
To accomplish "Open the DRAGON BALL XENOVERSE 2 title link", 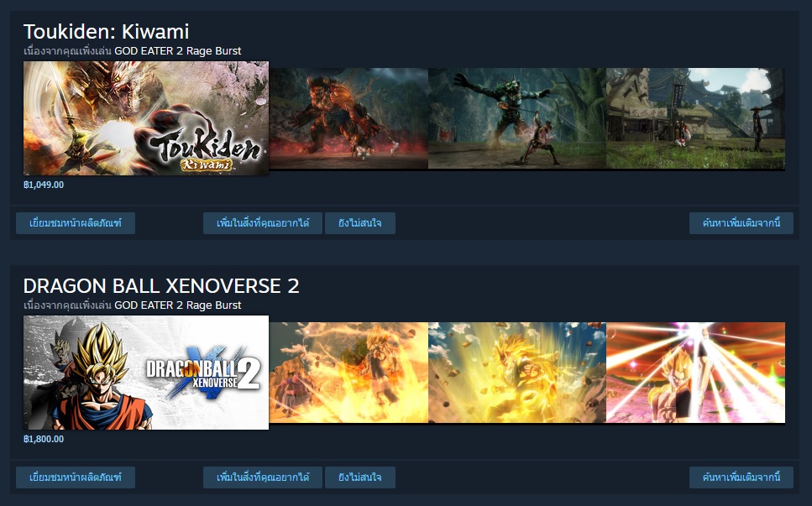I will 161,286.
